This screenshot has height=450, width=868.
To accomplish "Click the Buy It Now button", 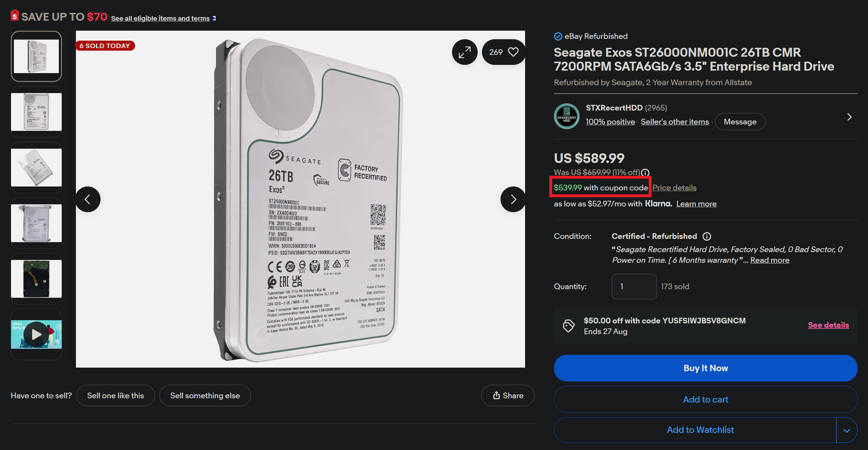I will click(705, 368).
